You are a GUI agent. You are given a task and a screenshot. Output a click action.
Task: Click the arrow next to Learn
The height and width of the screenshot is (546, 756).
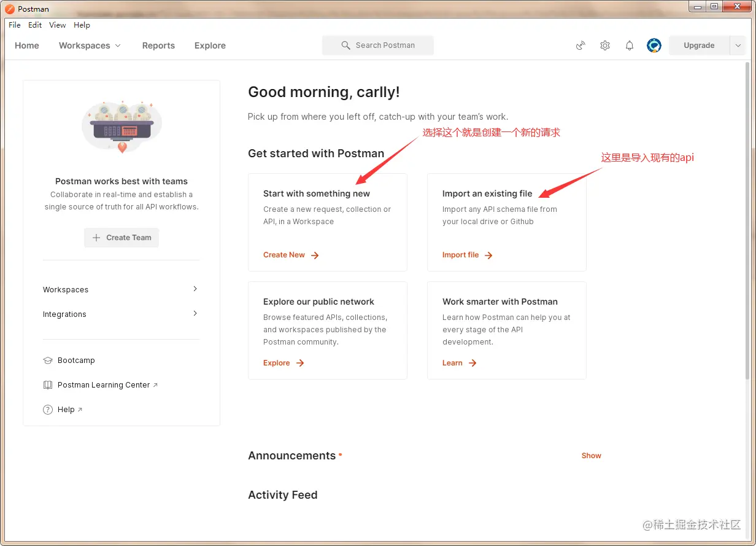click(472, 363)
